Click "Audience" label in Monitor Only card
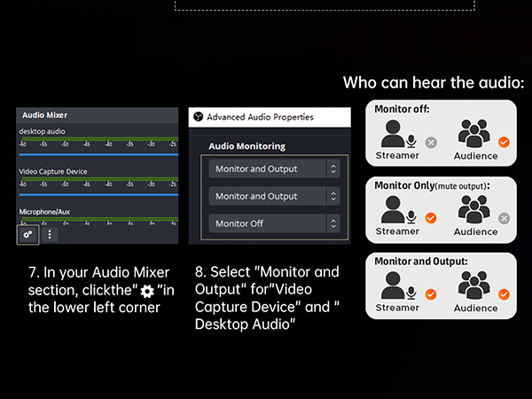 [475, 231]
